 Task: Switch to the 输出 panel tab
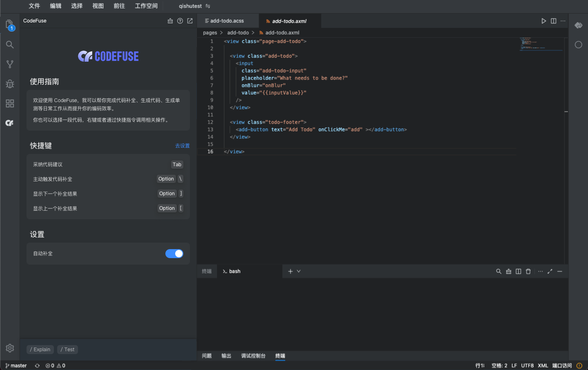pos(226,356)
